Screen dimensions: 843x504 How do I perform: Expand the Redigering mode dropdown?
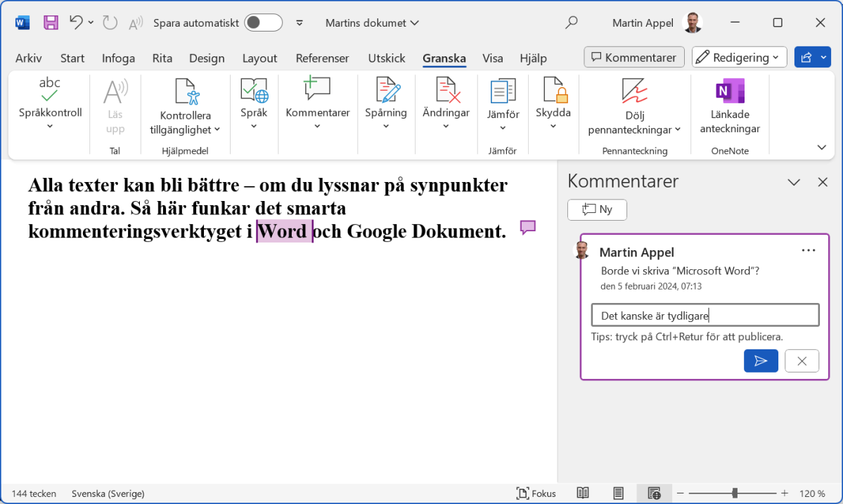739,58
